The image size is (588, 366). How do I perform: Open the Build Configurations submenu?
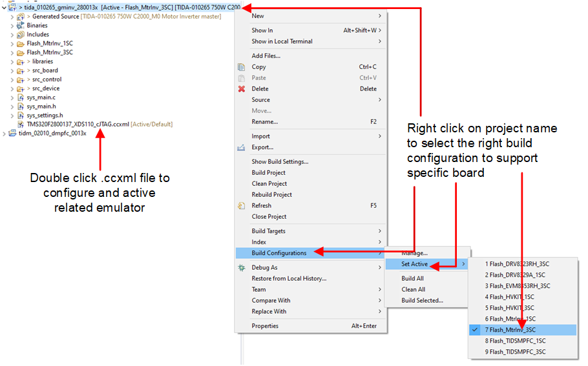pyautogui.click(x=279, y=253)
